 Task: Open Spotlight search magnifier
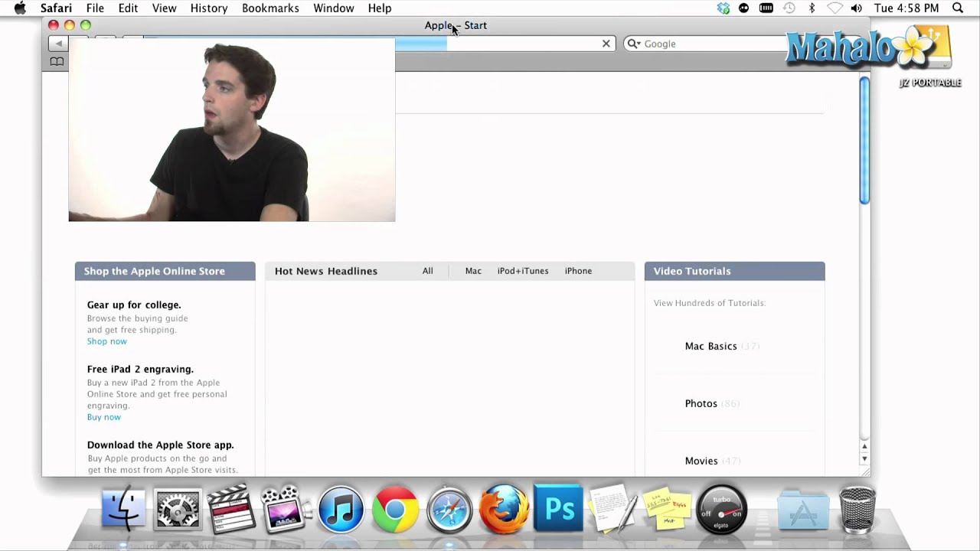pos(958,8)
